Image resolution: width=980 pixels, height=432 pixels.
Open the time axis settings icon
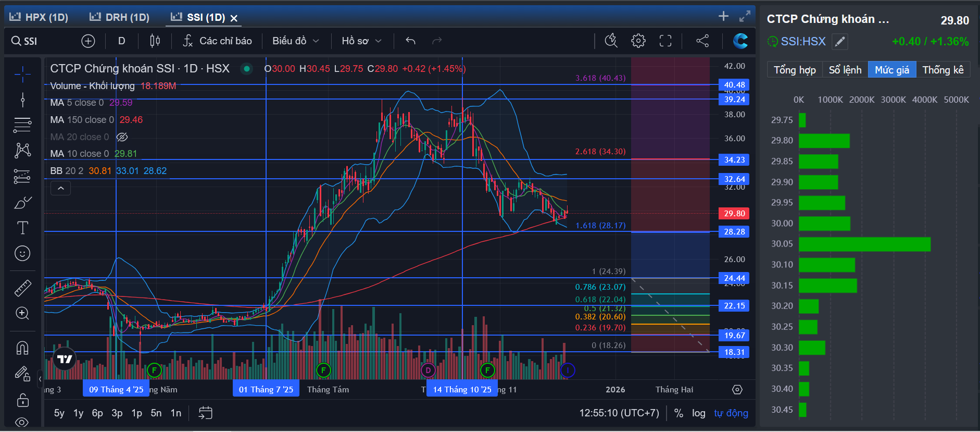[x=737, y=389]
